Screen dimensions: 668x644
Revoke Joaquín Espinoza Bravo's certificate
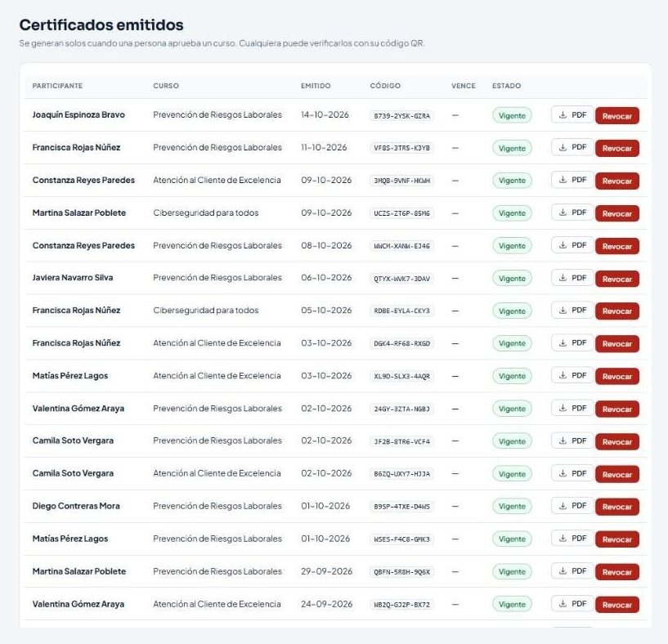pos(616,116)
